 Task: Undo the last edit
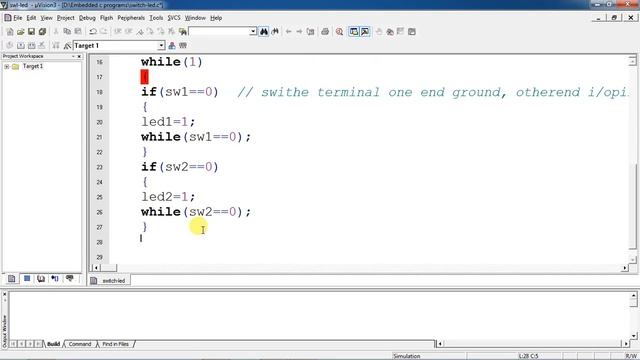[x=93, y=31]
